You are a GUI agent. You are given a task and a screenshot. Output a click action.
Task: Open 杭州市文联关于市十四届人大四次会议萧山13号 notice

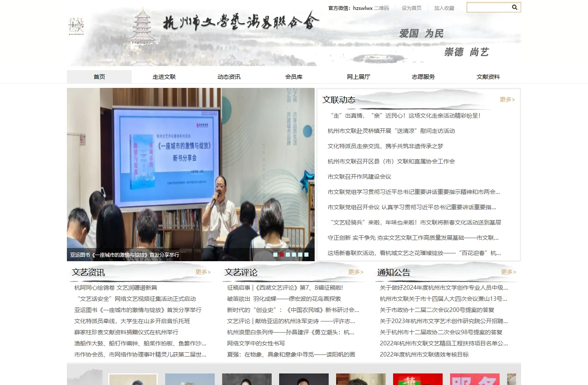(x=443, y=299)
